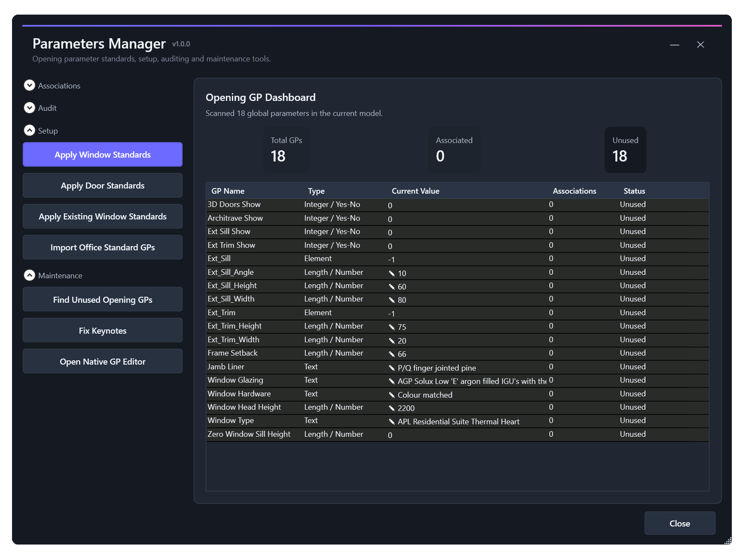The width and height of the screenshot is (749, 560).
Task: Select the Ext_Trim element row name
Action: point(222,313)
